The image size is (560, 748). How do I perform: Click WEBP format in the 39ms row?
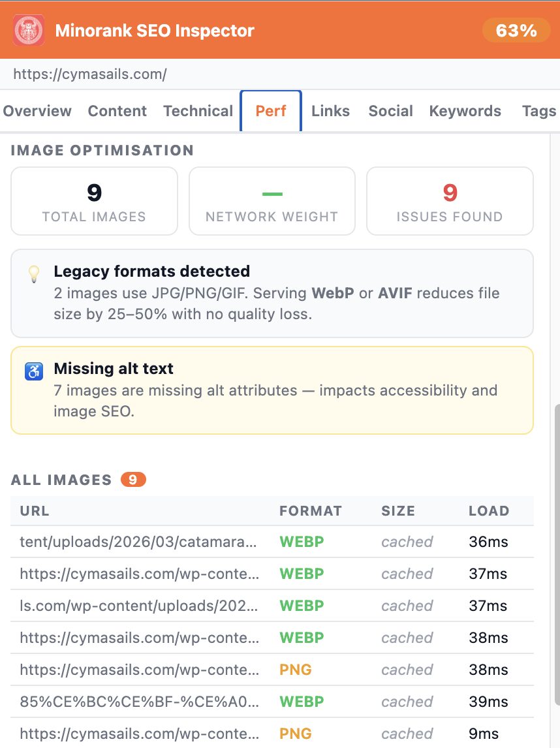(x=302, y=701)
